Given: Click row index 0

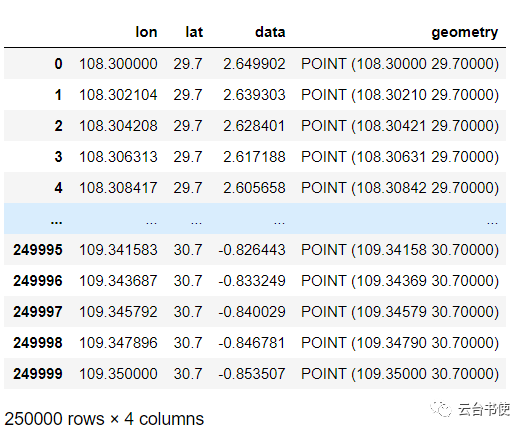Looking at the screenshot, I should pyautogui.click(x=58, y=64).
